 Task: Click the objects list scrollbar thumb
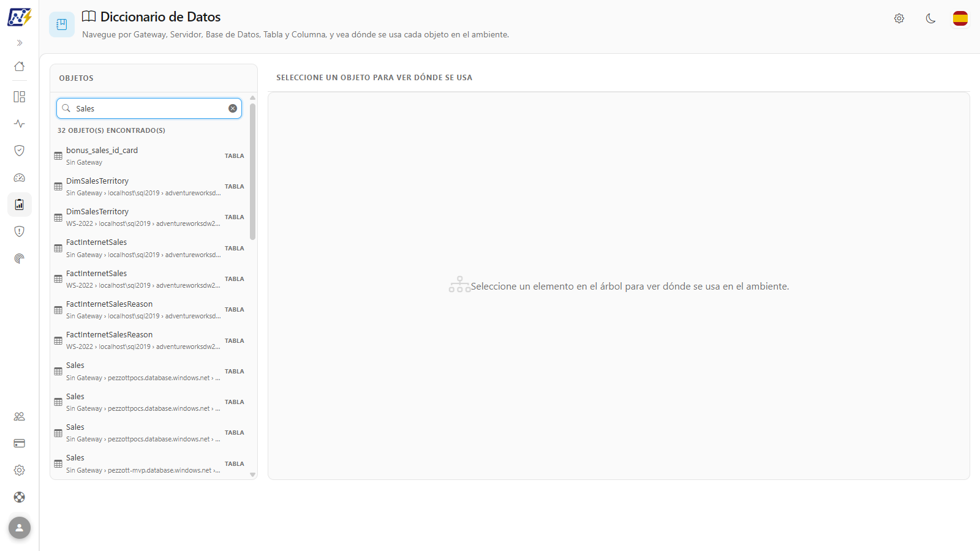tap(252, 171)
